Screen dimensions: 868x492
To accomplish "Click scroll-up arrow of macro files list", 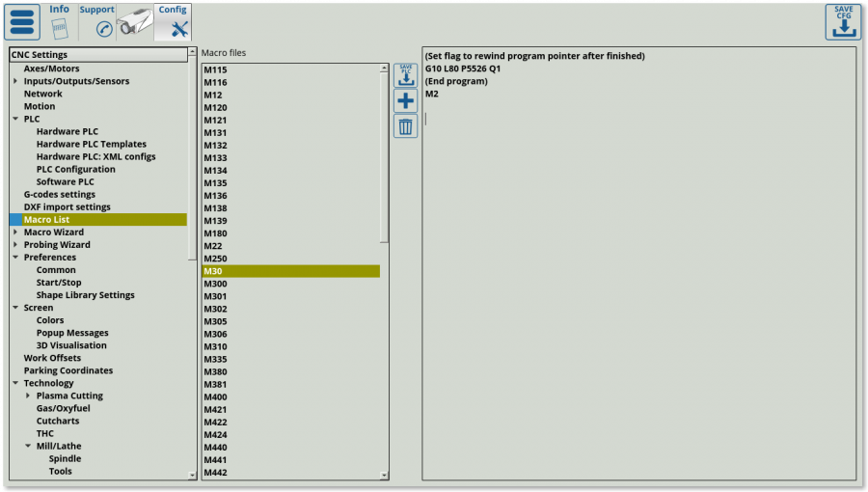I will click(x=384, y=68).
